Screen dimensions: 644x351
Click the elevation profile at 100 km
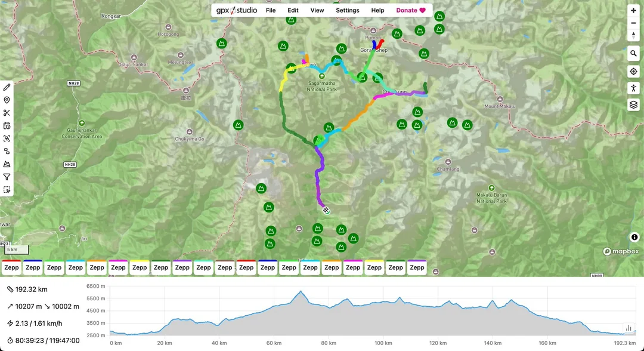point(383,301)
